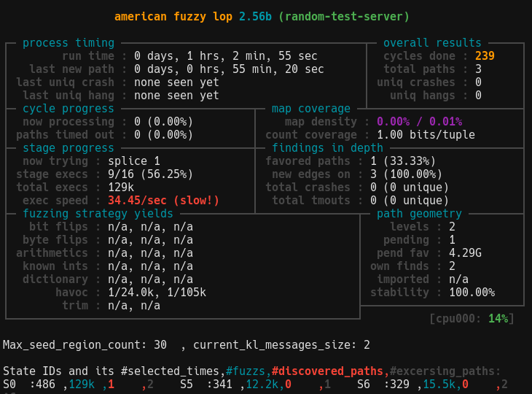Image resolution: width=532 pixels, height=394 pixels.
Task: Click bit flips 'n/a, n/a, n/a' value
Action: tap(150, 226)
